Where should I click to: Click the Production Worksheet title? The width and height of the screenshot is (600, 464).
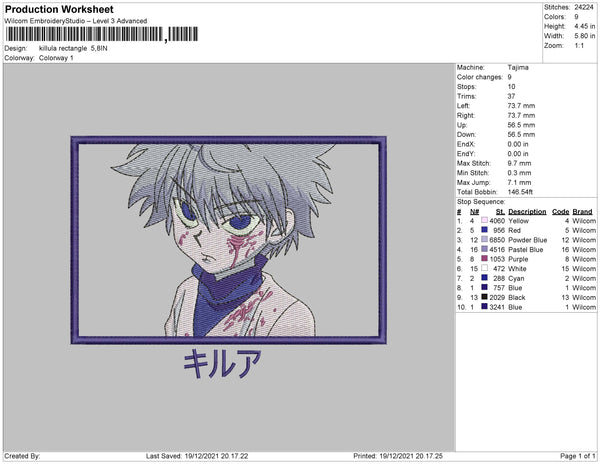(59, 9)
